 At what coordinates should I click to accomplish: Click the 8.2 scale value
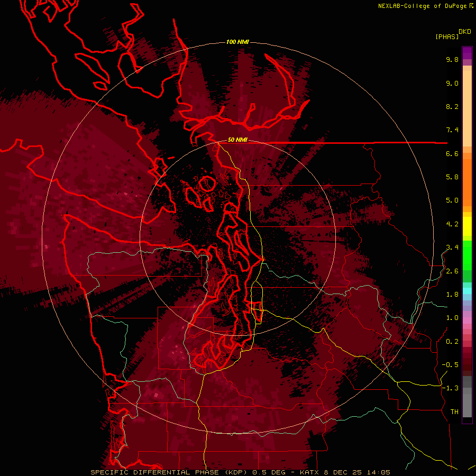(x=452, y=106)
